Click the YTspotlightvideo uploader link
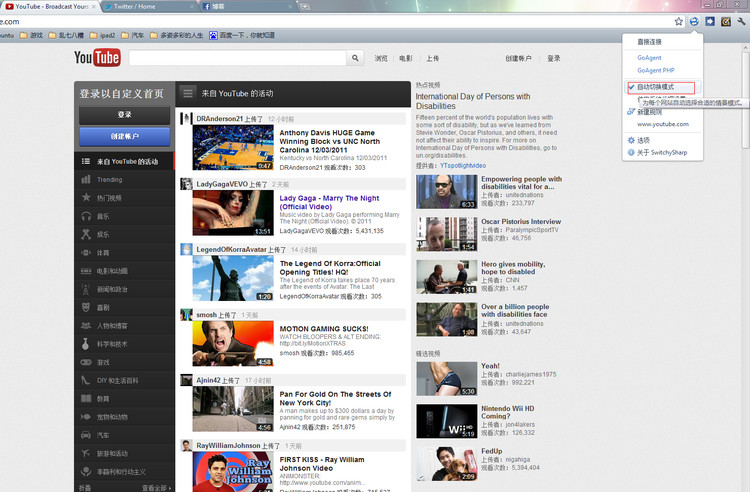Viewport: 750px width, 492px height. pyautogui.click(x=463, y=165)
